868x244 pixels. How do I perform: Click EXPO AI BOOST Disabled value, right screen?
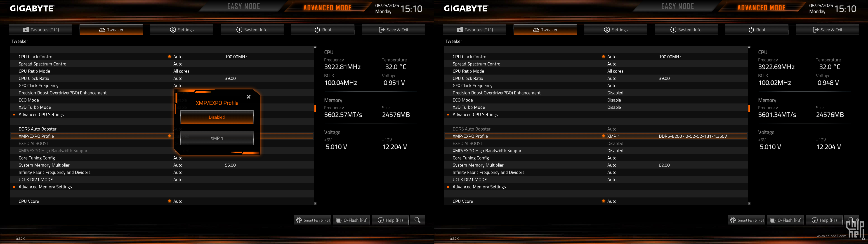[615, 143]
